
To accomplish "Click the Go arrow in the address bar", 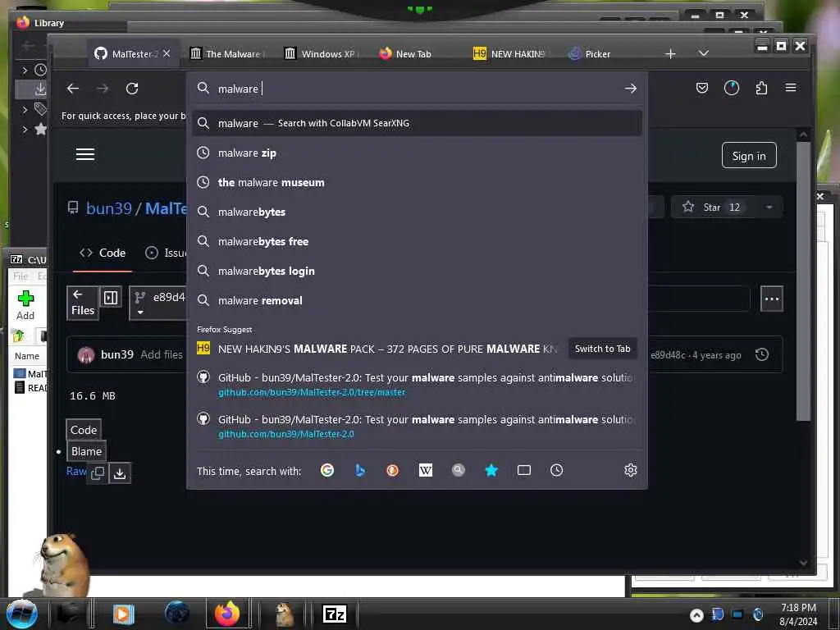I will coord(631,89).
